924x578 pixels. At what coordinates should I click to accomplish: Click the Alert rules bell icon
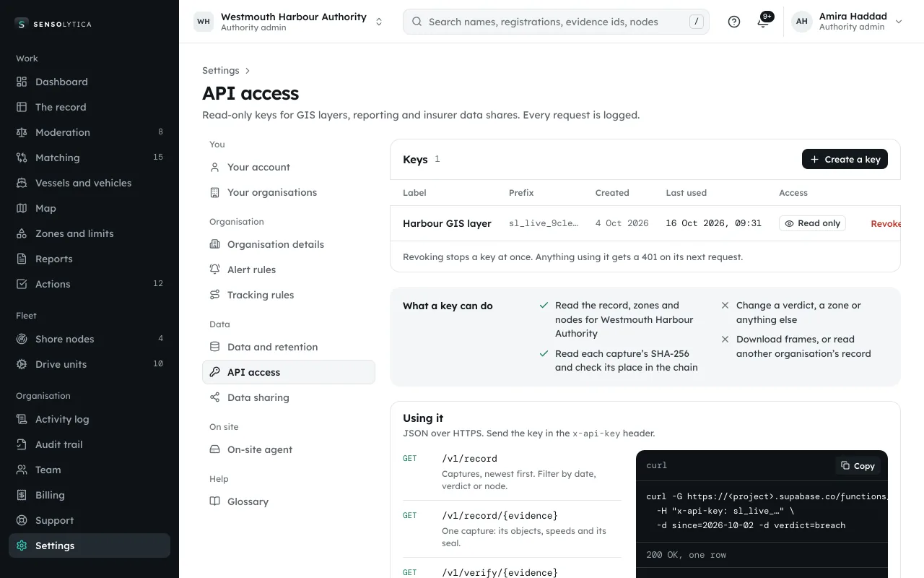[x=214, y=269]
